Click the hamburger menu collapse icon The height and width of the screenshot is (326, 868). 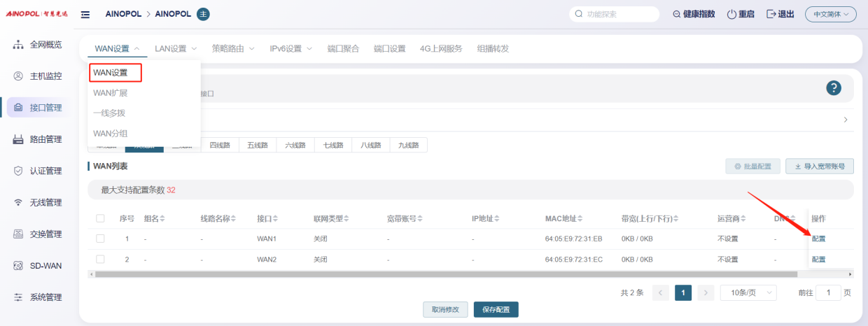click(85, 15)
